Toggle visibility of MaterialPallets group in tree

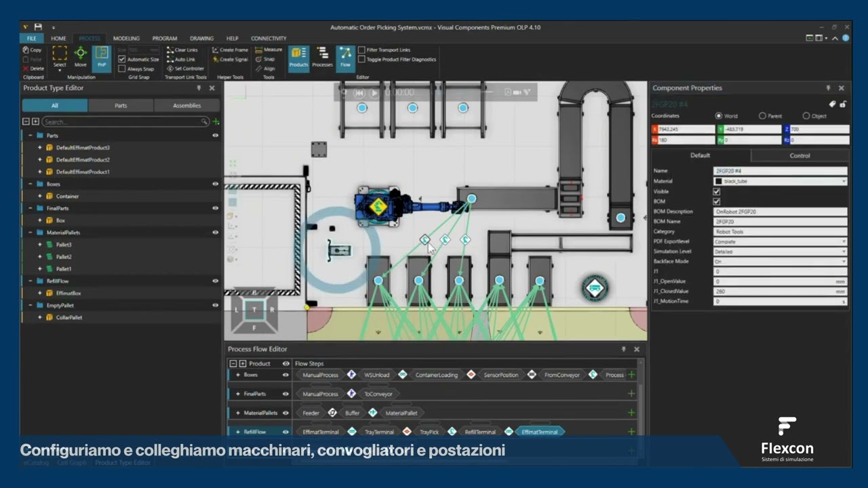[x=216, y=232]
